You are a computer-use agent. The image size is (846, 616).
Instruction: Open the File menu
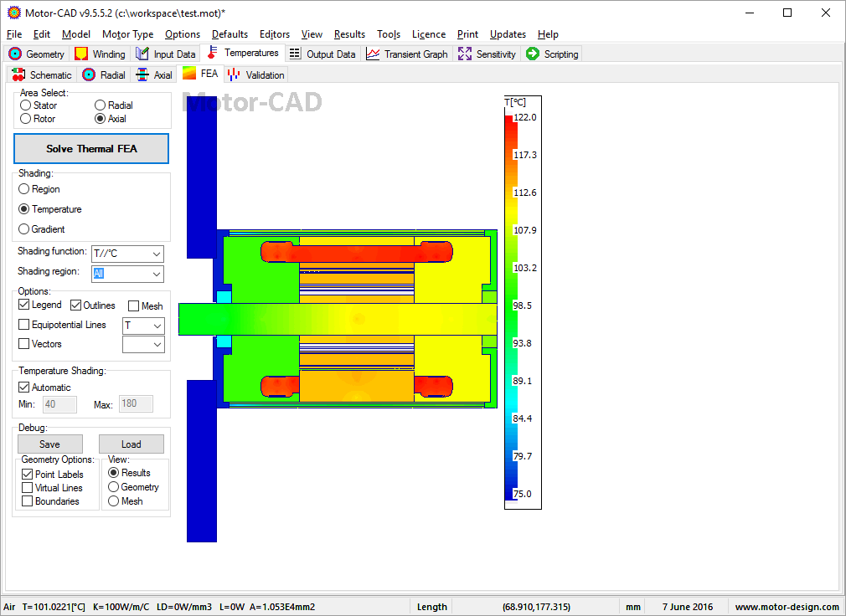click(x=14, y=34)
